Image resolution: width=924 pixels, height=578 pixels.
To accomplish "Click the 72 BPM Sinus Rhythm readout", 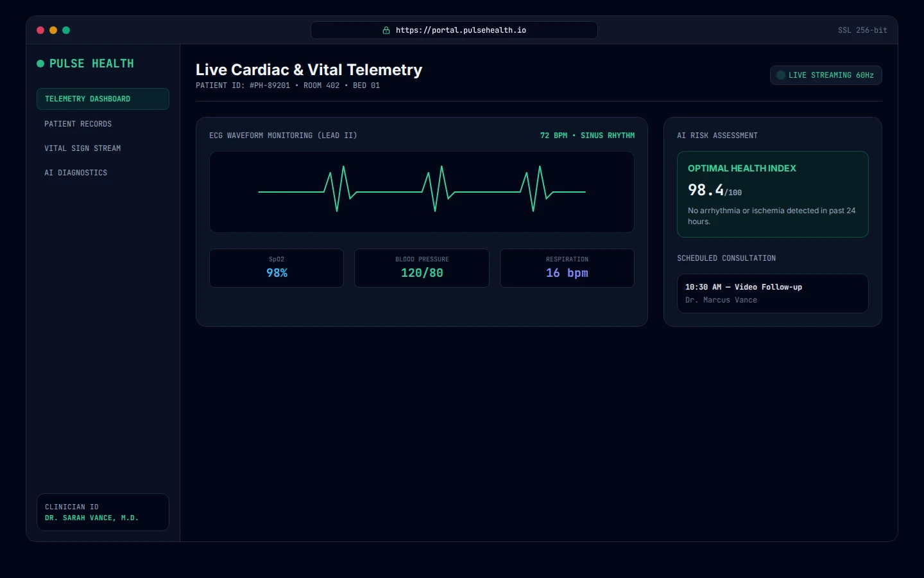I will tap(587, 136).
